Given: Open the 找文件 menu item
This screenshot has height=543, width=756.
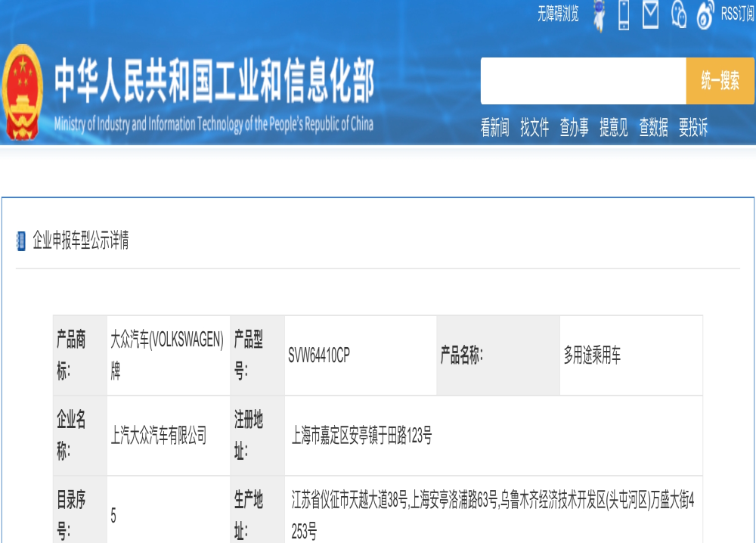Looking at the screenshot, I should (534, 127).
